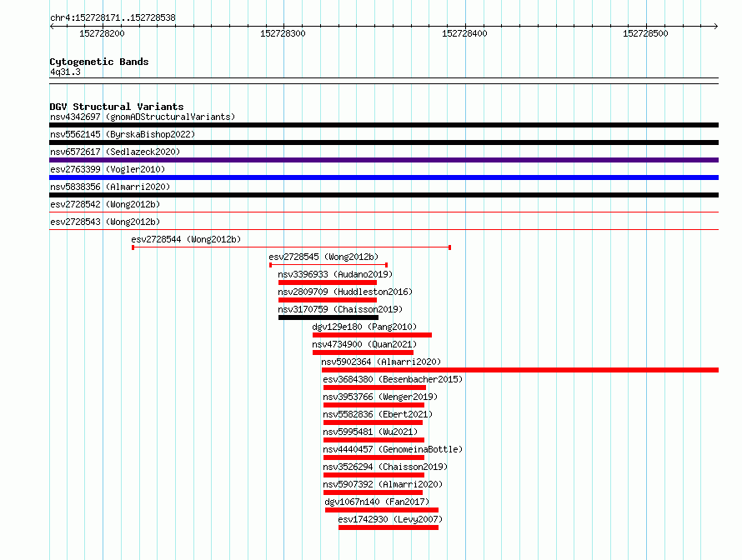Click the red bar under esv3684380
Viewport: 742px width, 560px height.
[375, 387]
